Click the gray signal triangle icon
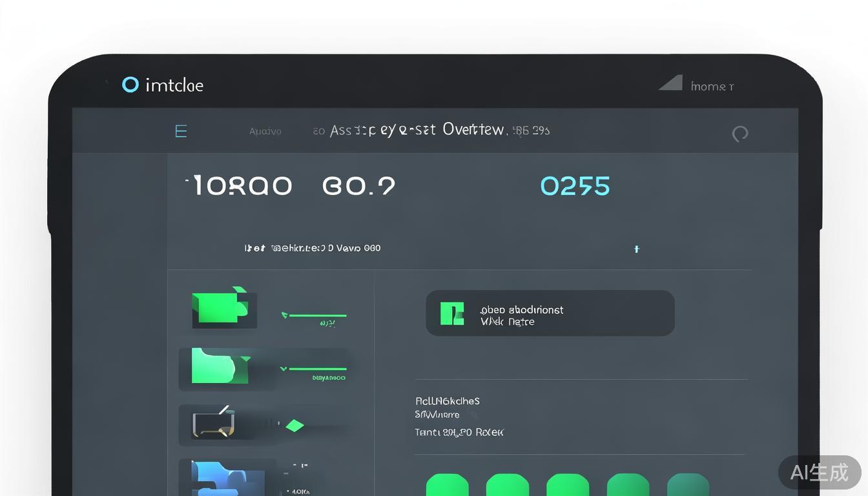The width and height of the screenshot is (868, 496). pyautogui.click(x=671, y=83)
